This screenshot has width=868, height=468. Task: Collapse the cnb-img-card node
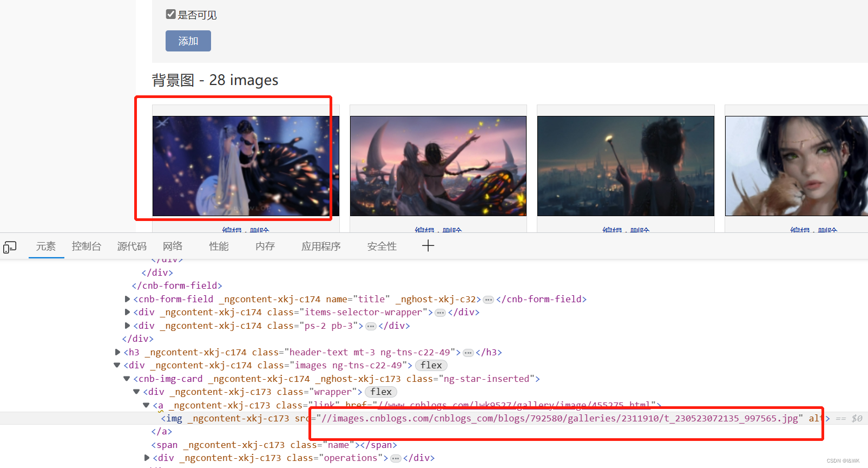pyautogui.click(x=127, y=379)
